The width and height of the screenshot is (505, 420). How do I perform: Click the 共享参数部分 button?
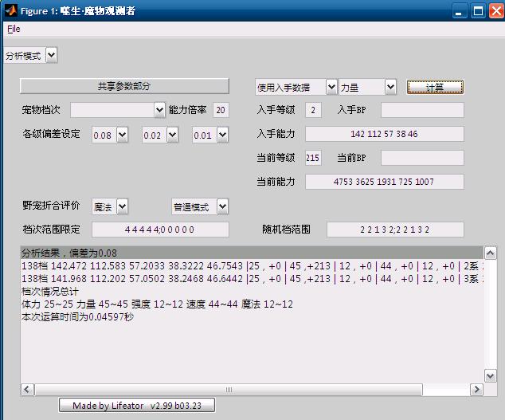coord(123,86)
